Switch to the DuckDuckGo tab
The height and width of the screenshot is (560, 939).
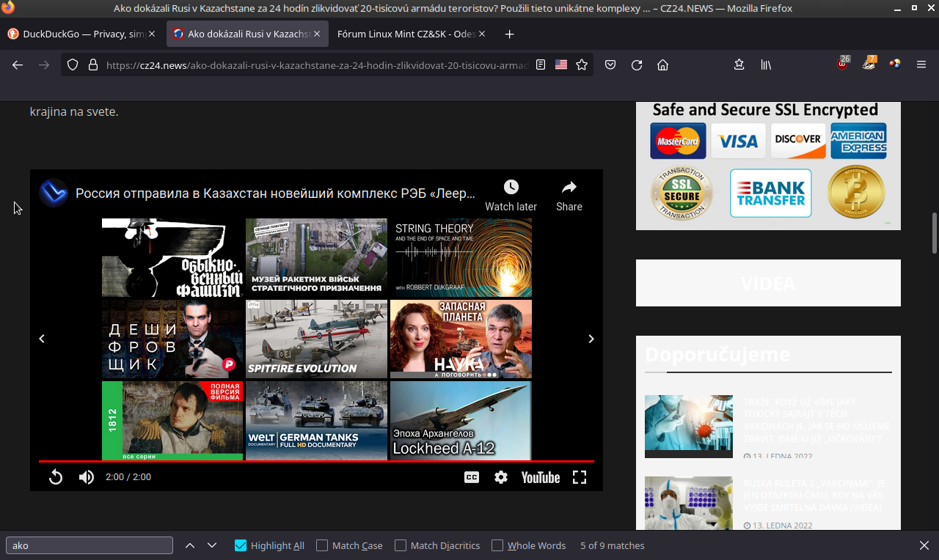tap(81, 34)
